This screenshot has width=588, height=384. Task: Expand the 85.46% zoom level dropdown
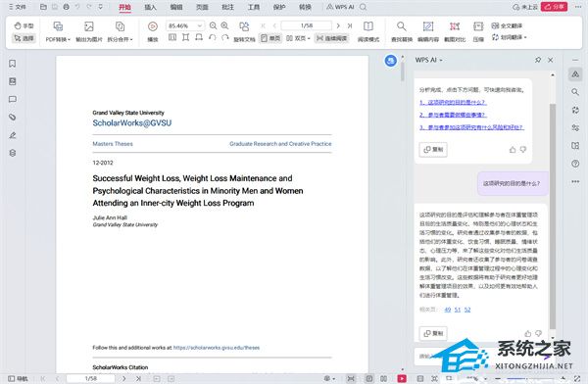tap(200, 25)
